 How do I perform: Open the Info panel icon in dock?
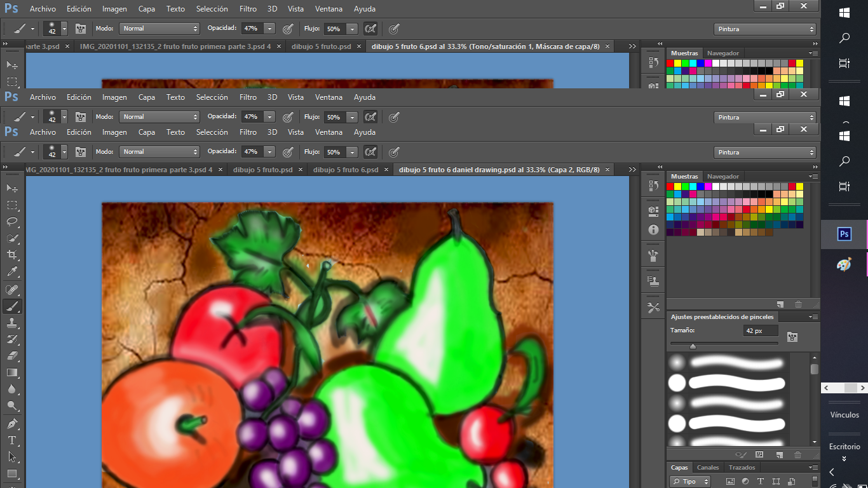coord(653,229)
